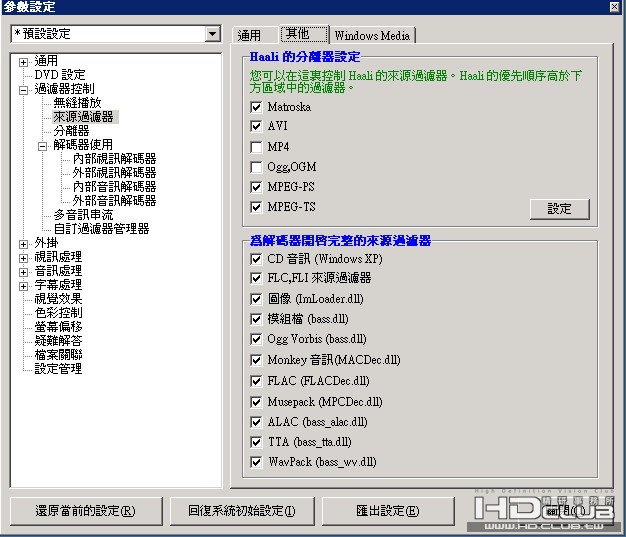This screenshot has width=626, height=537.
Task: Select 螢幕偏移 in the tree
Action: [58, 327]
